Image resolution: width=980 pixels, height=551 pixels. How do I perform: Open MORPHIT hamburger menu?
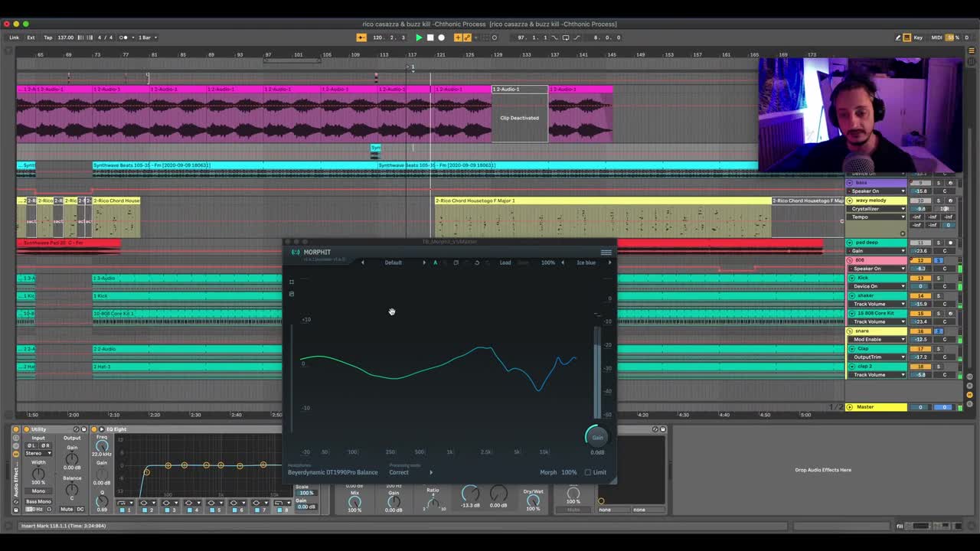pyautogui.click(x=606, y=253)
